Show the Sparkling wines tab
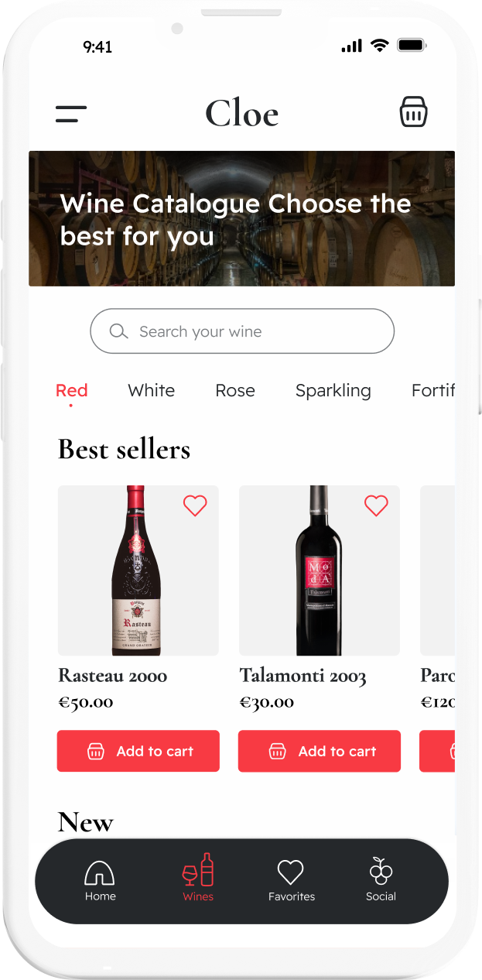This screenshot has width=482, height=980. point(333,391)
